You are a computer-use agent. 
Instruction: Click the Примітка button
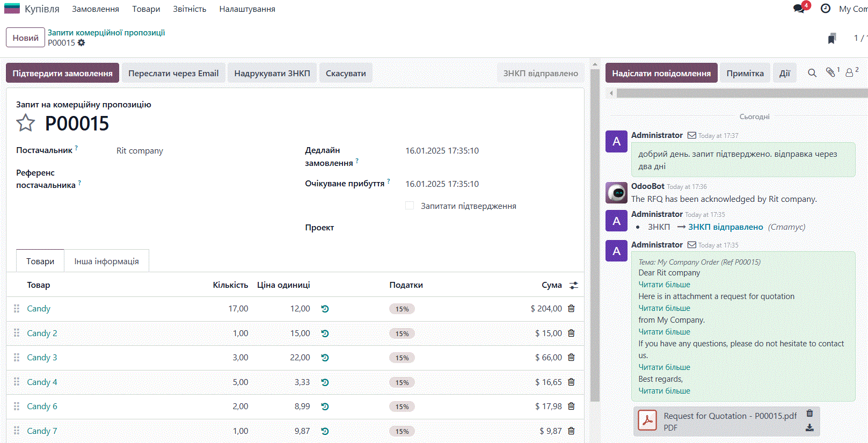click(745, 73)
